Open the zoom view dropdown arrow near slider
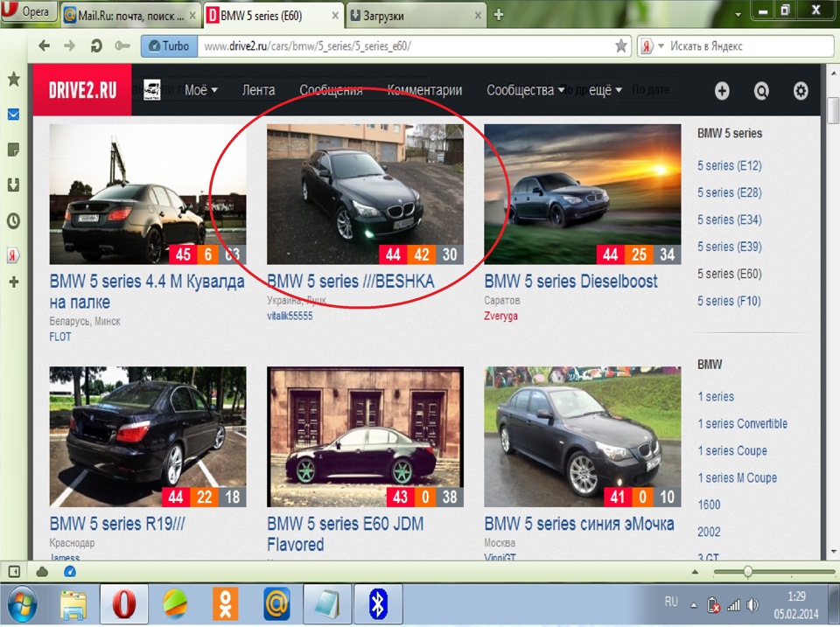This screenshot has width=840, height=627. click(695, 572)
